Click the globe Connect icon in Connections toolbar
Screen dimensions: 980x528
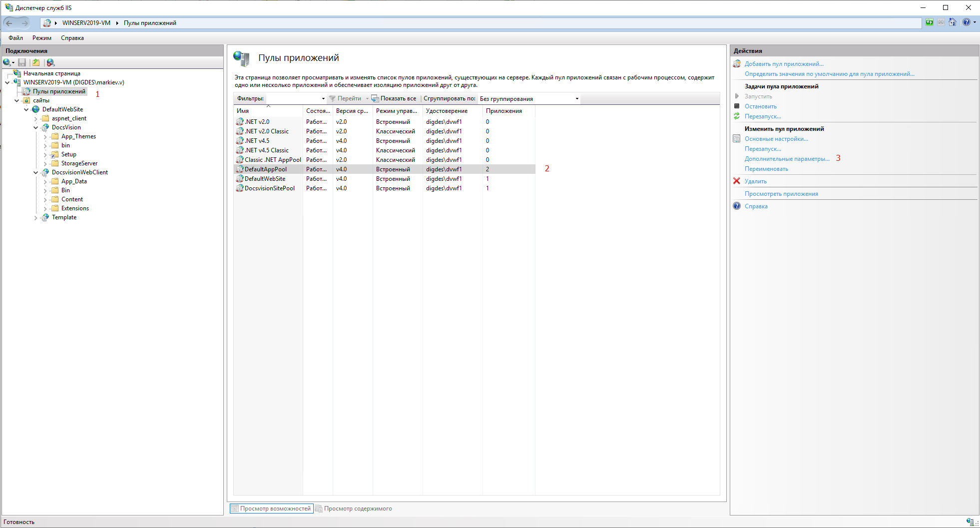tap(7, 62)
